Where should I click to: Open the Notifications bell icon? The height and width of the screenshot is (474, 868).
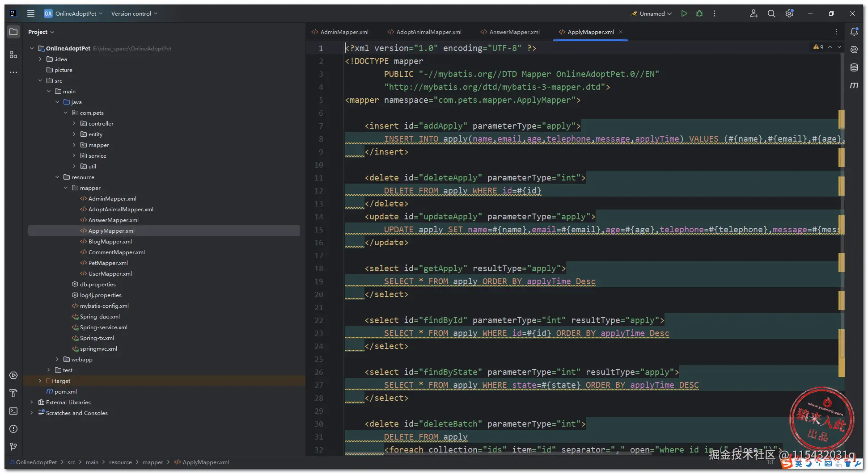[x=854, y=32]
